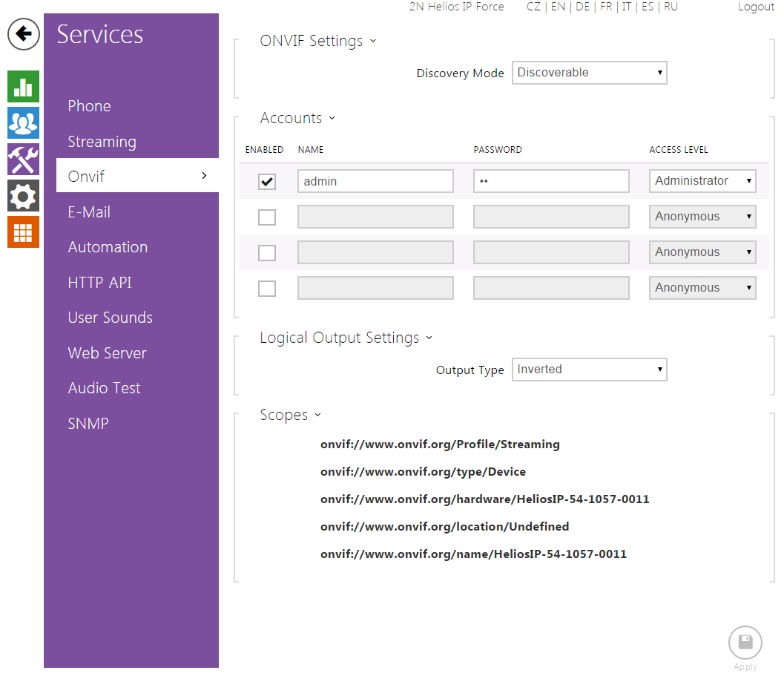
Task: Click the admin password field
Action: tap(551, 181)
